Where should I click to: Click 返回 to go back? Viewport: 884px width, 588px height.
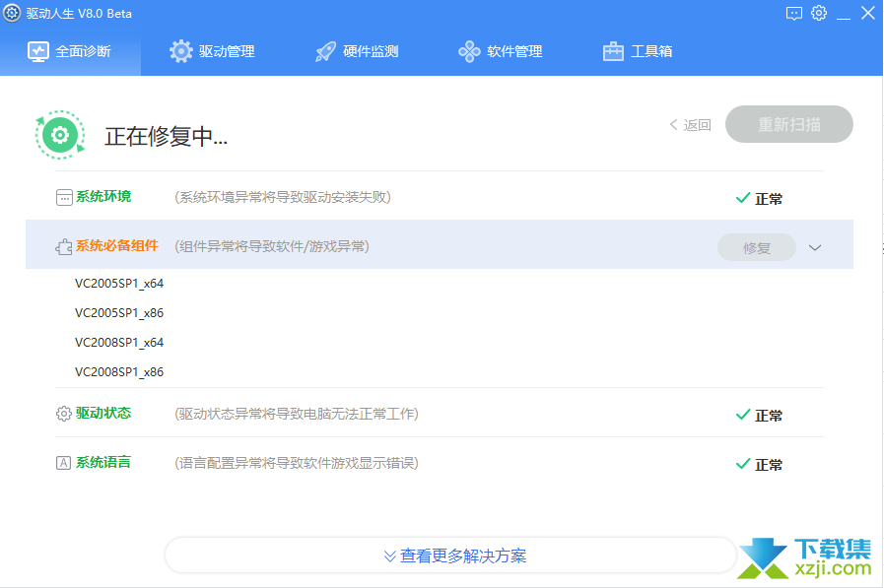690,124
